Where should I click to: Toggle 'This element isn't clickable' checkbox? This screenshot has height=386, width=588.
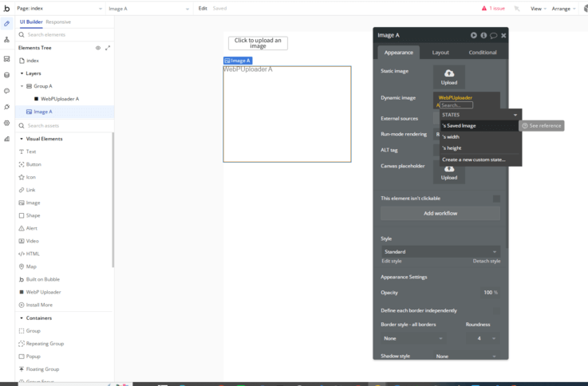496,199
